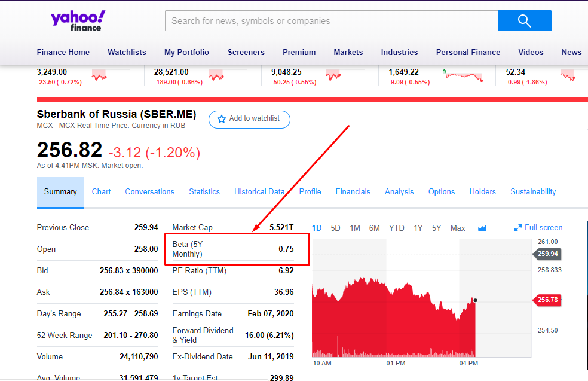
Task: Switch to the Holders tab
Action: point(482,192)
